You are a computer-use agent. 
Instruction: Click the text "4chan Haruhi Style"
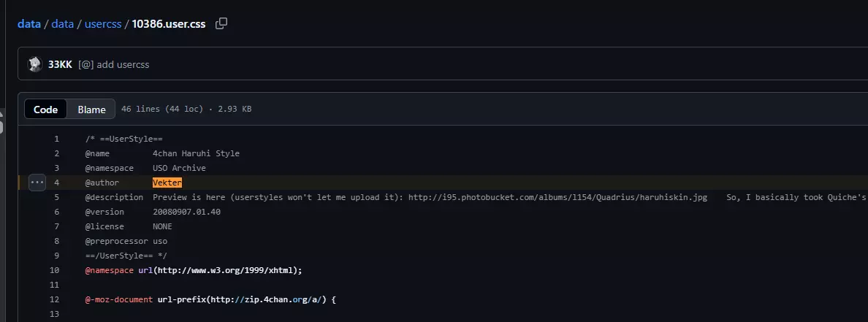(196, 153)
